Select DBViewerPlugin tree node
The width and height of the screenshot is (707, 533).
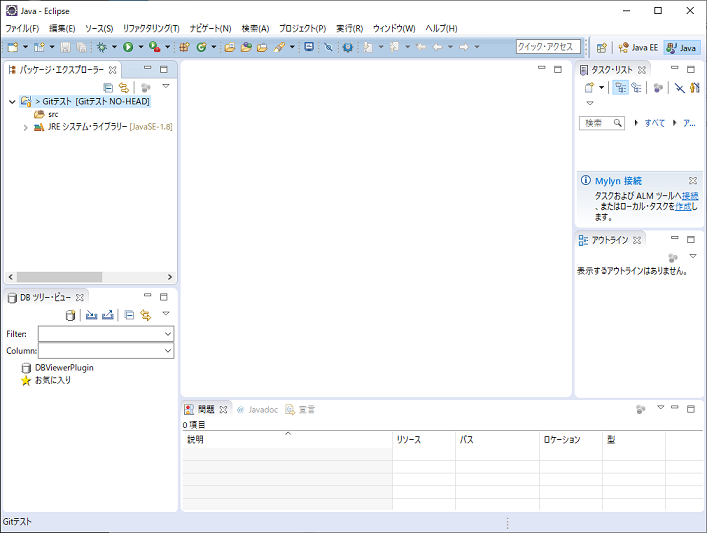(58, 368)
